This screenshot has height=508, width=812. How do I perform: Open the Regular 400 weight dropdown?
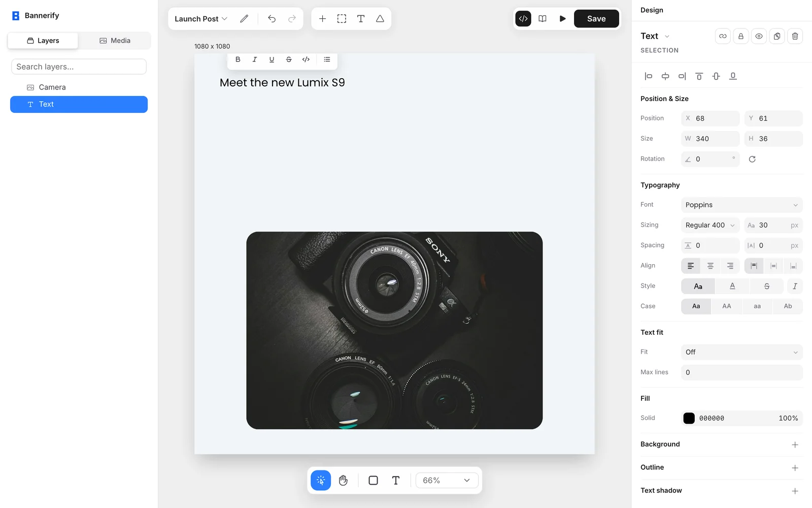click(710, 225)
